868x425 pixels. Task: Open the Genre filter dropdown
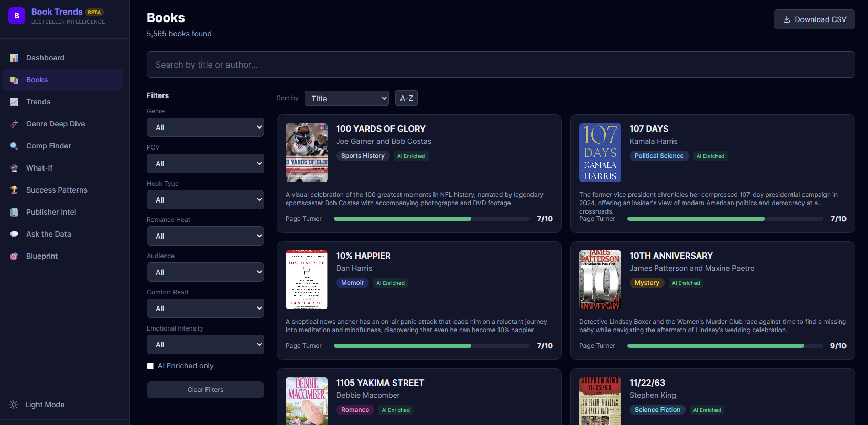coord(205,127)
